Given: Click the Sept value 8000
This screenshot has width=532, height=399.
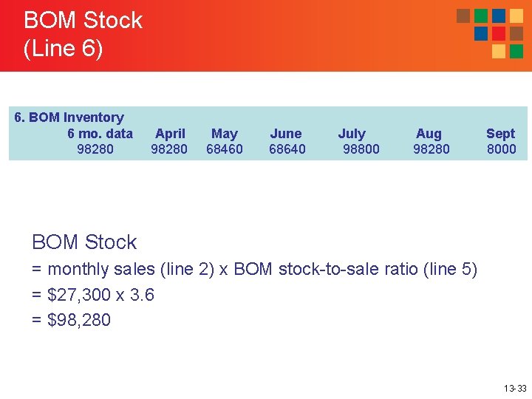Looking at the screenshot, I should click(x=501, y=149).
